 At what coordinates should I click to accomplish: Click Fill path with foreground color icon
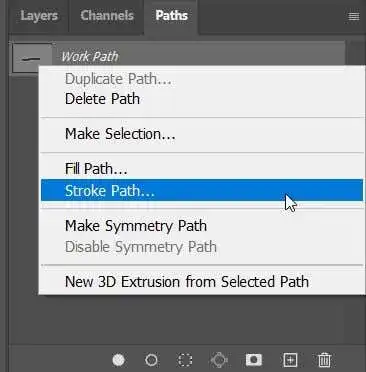118,360
